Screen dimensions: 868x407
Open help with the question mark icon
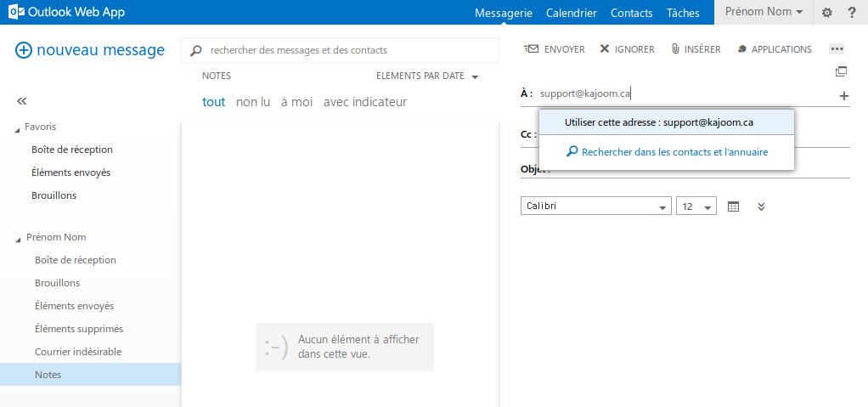852,13
